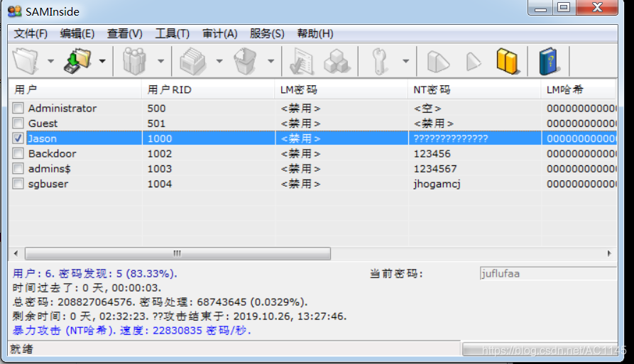Click the add users figures icon

tap(134, 61)
